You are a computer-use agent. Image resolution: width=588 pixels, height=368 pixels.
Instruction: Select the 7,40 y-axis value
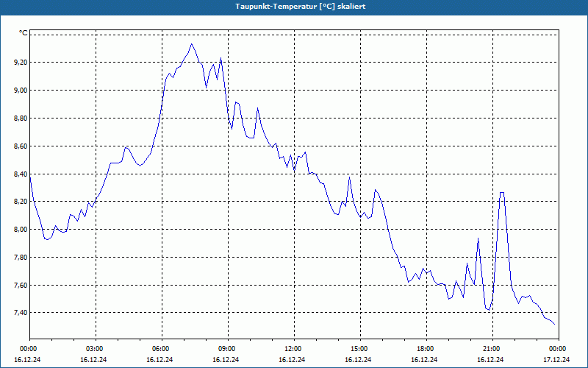[x=21, y=313]
